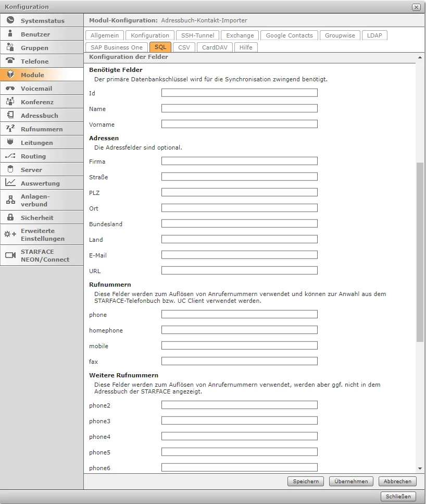426x504 pixels.
Task: Click the Systemstatus gauge icon
Action: click(x=10, y=20)
